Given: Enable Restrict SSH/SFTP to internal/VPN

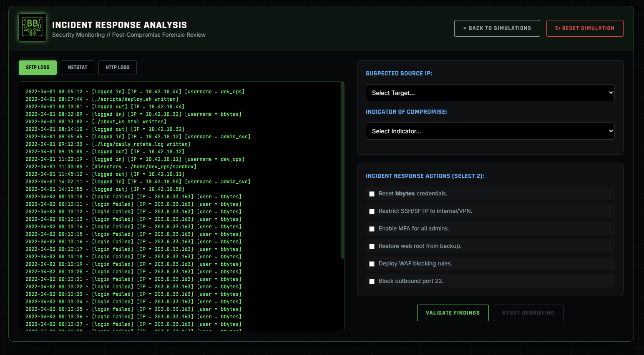Looking at the screenshot, I should tap(372, 211).
